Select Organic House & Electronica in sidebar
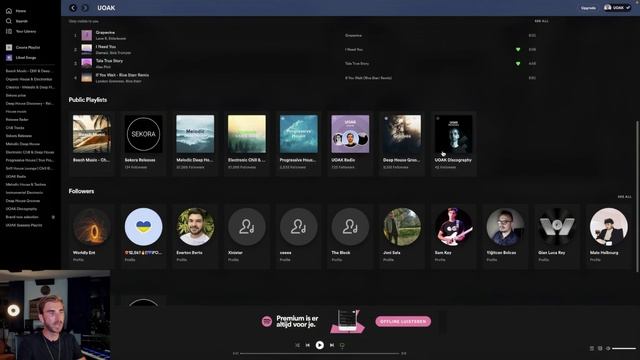640x360 pixels. [29, 79]
